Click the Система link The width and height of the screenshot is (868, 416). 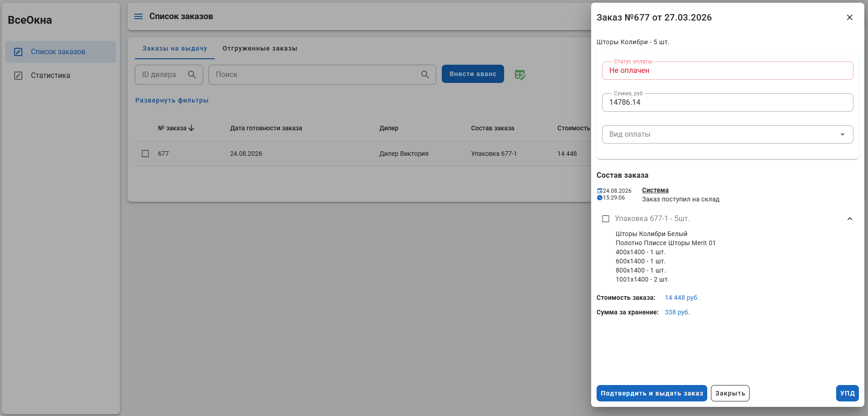point(655,190)
